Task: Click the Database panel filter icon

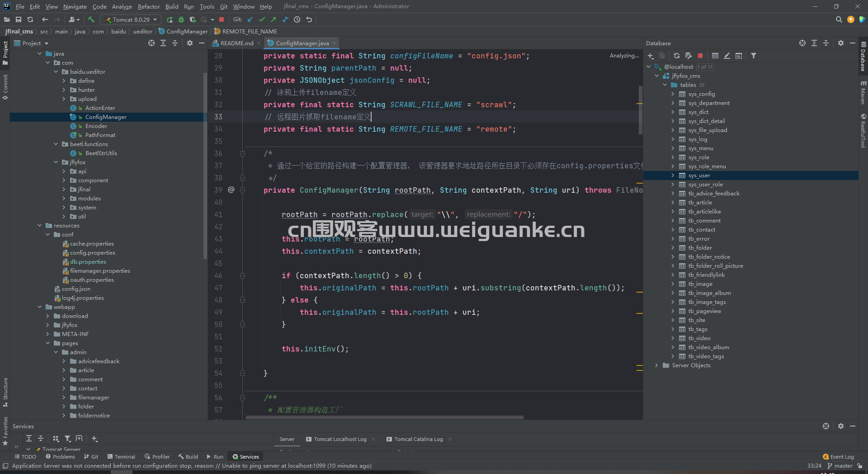Action: click(x=753, y=56)
